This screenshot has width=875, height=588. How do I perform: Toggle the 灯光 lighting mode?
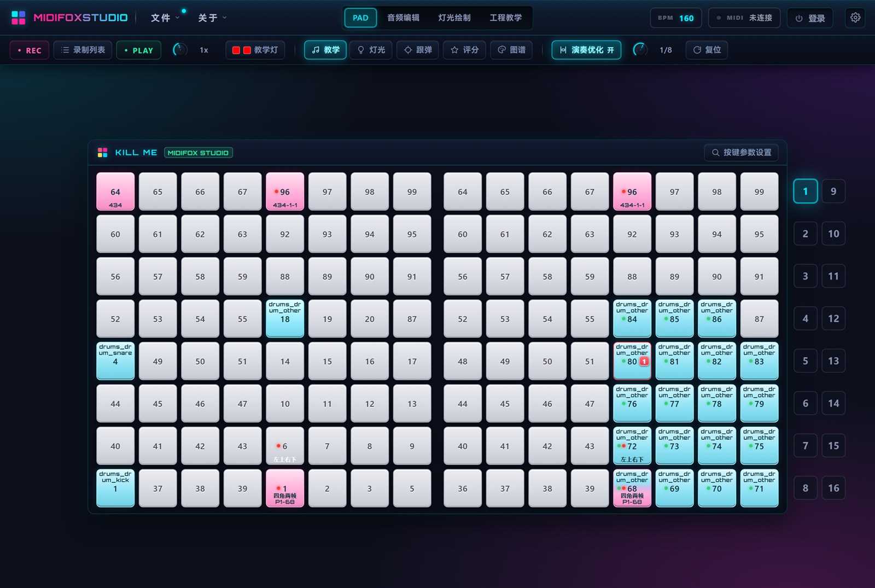pyautogui.click(x=371, y=50)
